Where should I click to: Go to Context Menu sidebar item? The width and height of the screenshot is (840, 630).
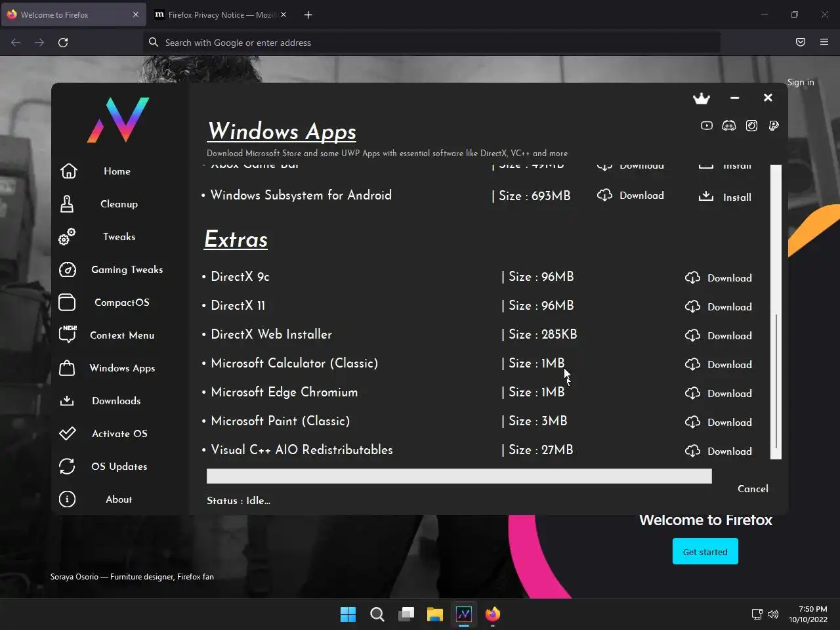tap(122, 335)
